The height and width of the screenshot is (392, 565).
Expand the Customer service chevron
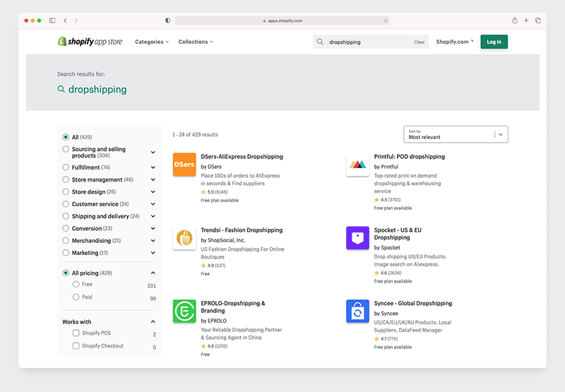pos(153,204)
